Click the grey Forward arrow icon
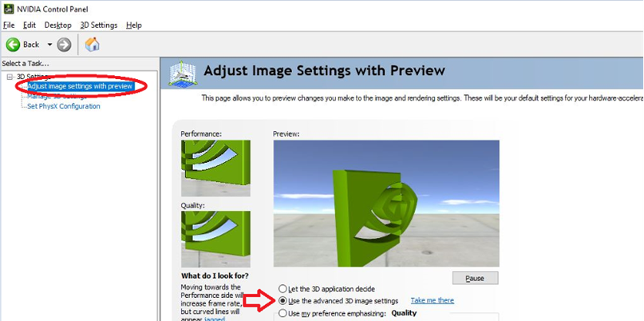Screen dimensions: 644x321 click(x=64, y=45)
